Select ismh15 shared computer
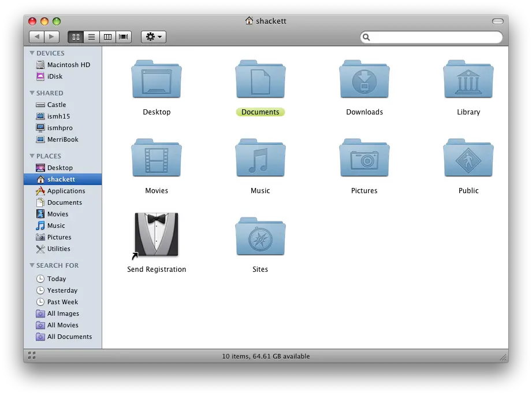 pos(63,116)
